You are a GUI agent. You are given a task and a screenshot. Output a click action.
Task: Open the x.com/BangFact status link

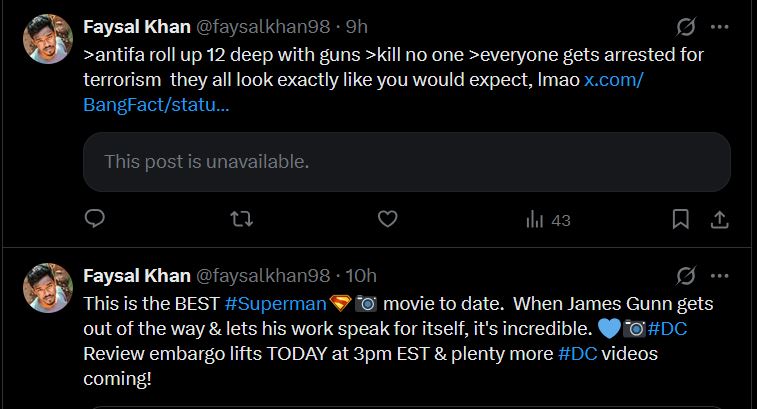[363, 92]
